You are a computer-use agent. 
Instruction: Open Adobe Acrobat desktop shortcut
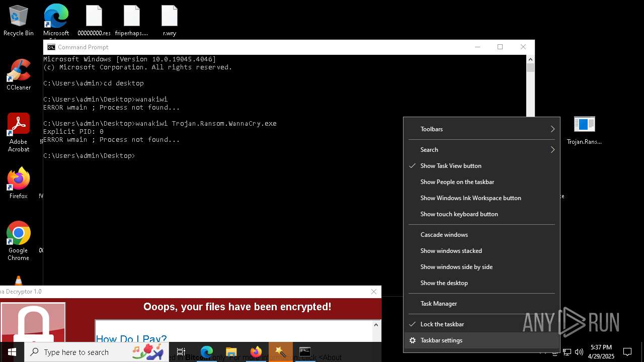coord(19,132)
